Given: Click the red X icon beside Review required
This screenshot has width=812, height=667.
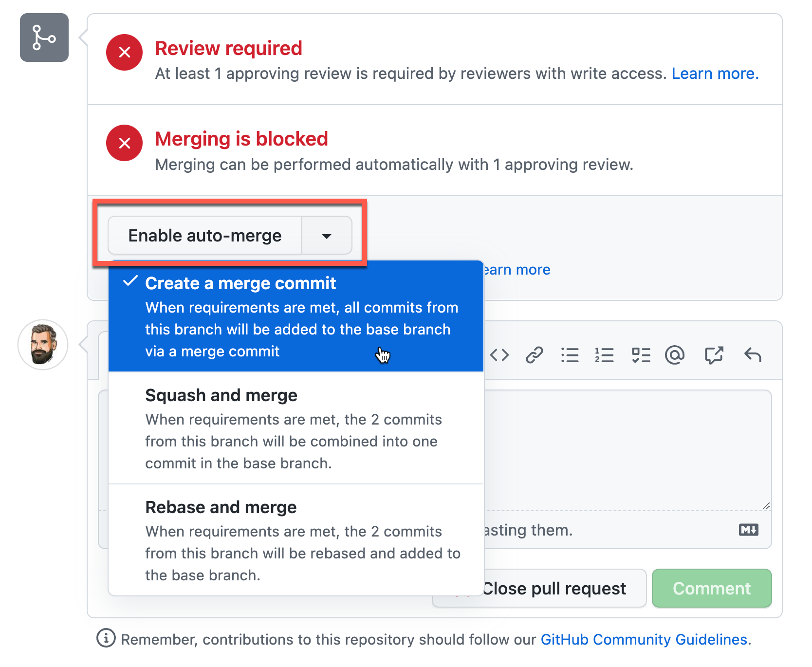Looking at the screenshot, I should click(x=125, y=52).
